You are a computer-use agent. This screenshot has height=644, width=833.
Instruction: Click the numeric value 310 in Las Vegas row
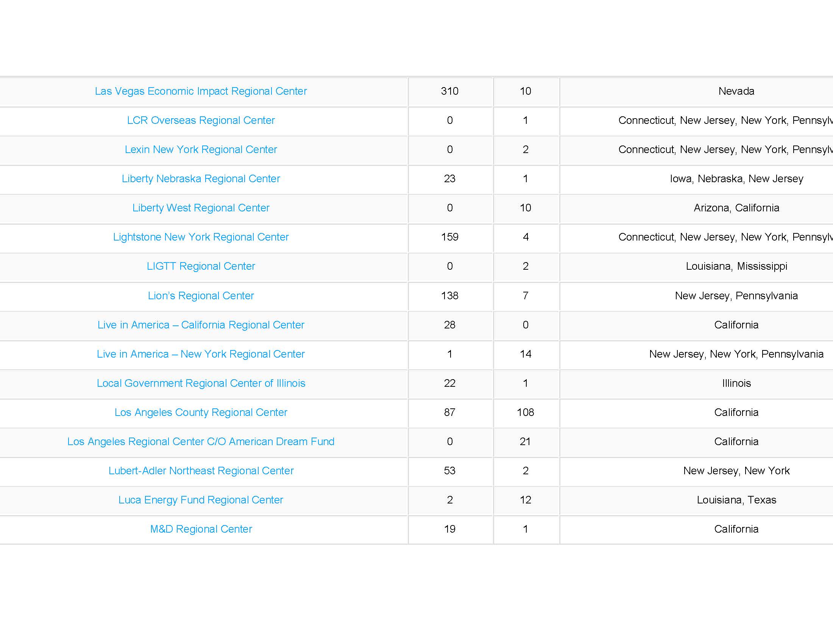click(x=450, y=91)
